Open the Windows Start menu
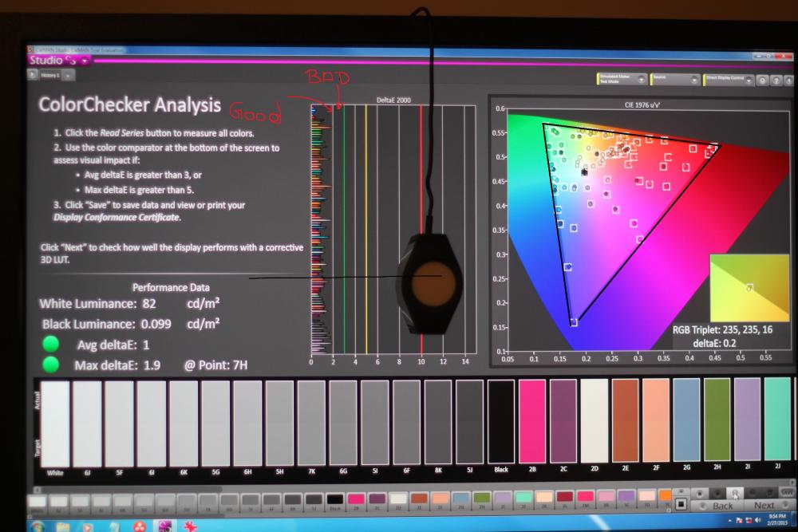 click(37, 526)
